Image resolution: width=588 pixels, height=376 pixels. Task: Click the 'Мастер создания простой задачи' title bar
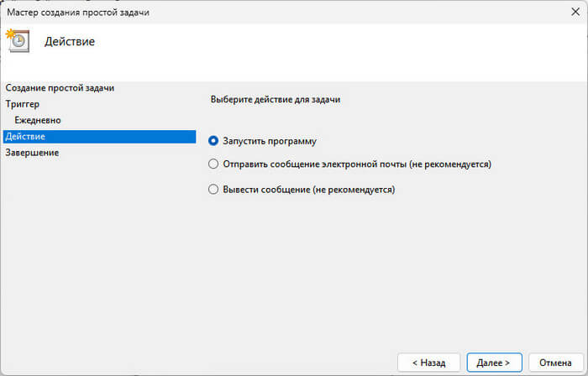[84, 12]
